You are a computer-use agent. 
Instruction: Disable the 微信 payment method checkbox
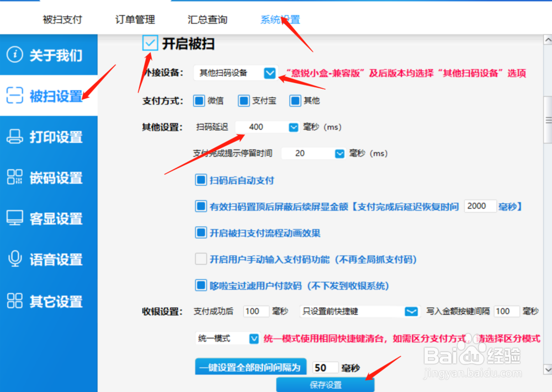pos(200,100)
